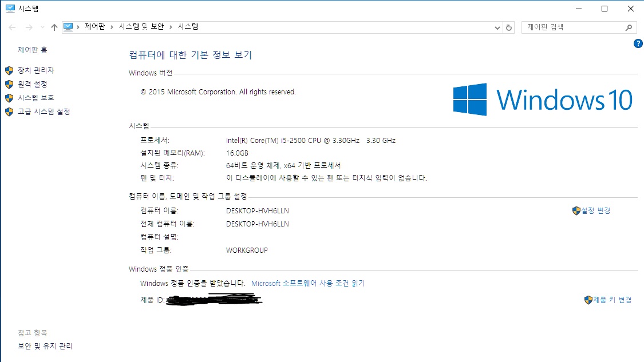
Task: Open help via the blue question mark
Action: tap(638, 43)
